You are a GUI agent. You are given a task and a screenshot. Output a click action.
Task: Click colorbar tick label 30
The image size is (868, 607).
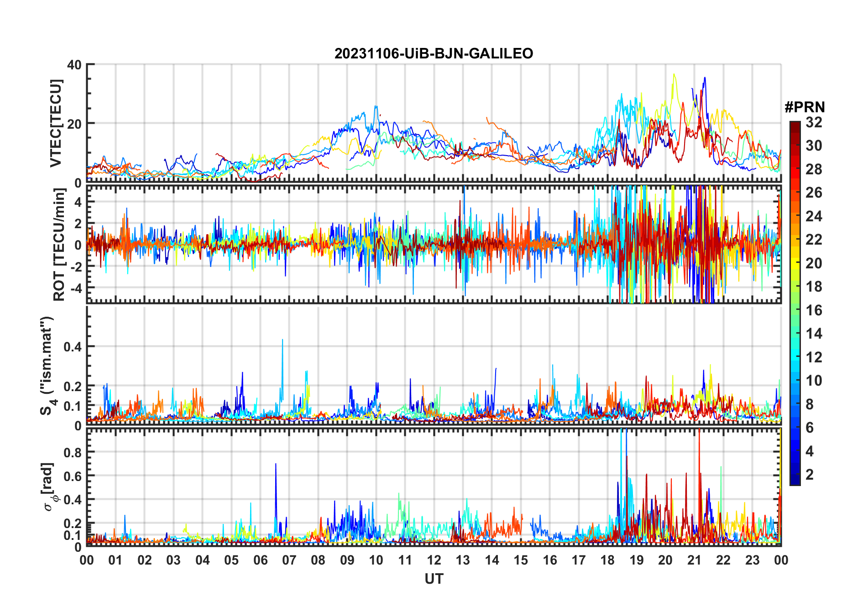[814, 146]
